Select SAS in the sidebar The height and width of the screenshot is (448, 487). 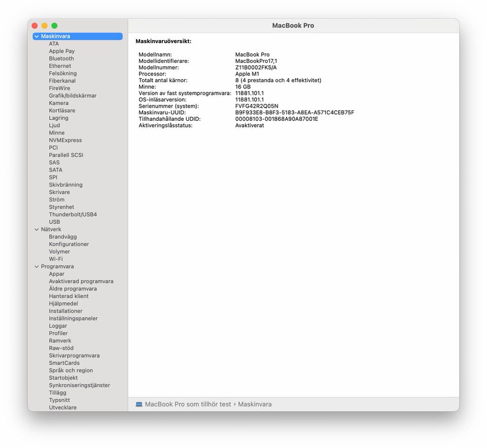pyautogui.click(x=54, y=162)
